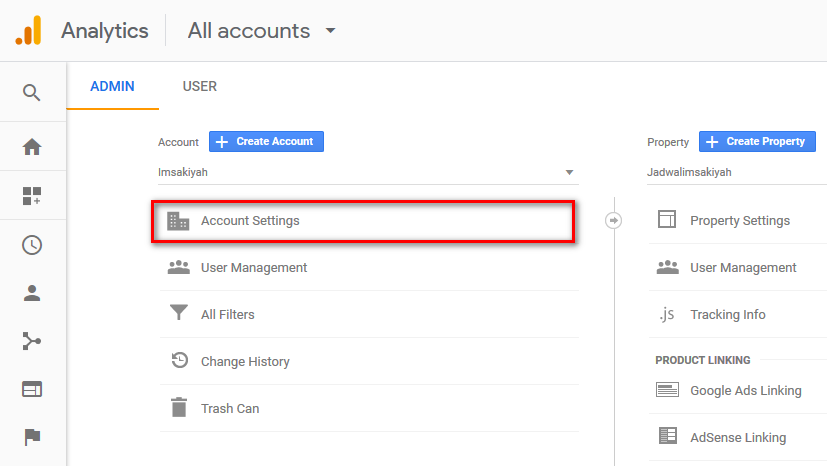Open the Customization dashboard icon
827x466 pixels.
[32, 196]
